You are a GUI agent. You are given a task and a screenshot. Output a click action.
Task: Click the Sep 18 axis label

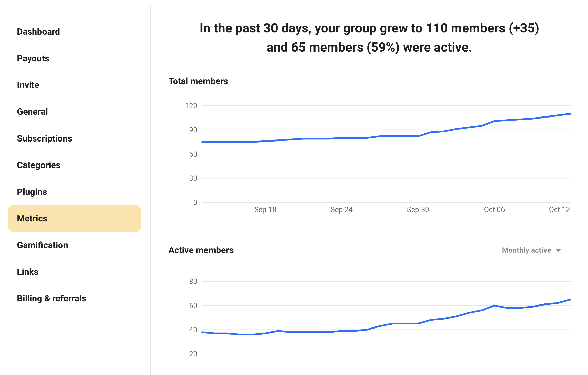(265, 209)
